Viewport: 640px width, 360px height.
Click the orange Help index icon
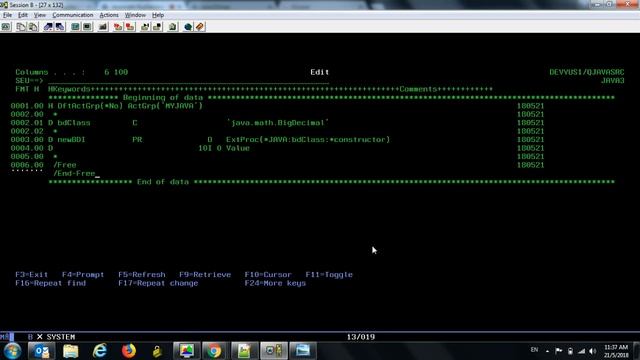pos(200,27)
